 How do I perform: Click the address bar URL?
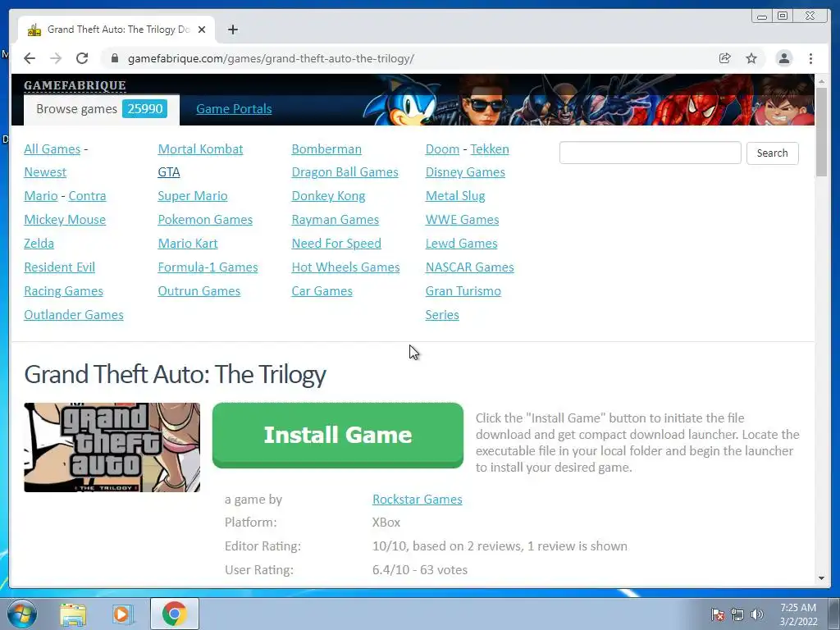pyautogui.click(x=271, y=58)
